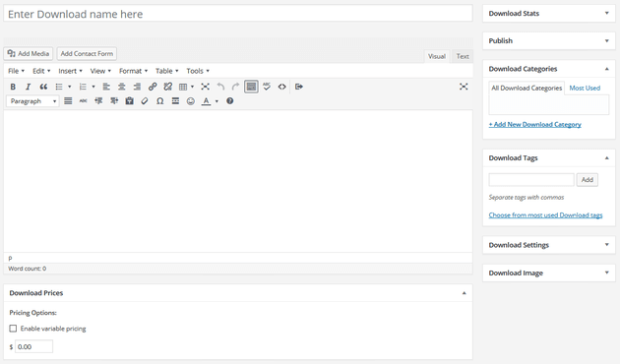The width and height of the screenshot is (620, 364).
Task: Collapse the Download Prices panel
Action: pyautogui.click(x=465, y=293)
